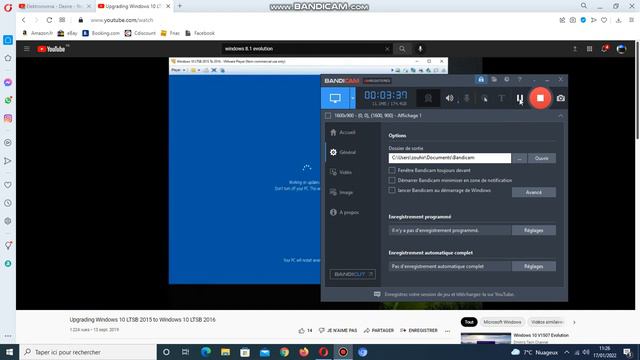640x360 pixels.
Task: Toggle the Bandicam speaker sound icon
Action: (x=449, y=98)
